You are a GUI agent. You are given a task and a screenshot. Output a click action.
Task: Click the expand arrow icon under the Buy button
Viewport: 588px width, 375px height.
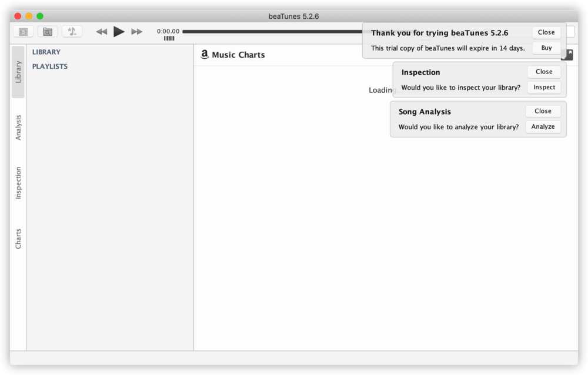pyautogui.click(x=567, y=55)
